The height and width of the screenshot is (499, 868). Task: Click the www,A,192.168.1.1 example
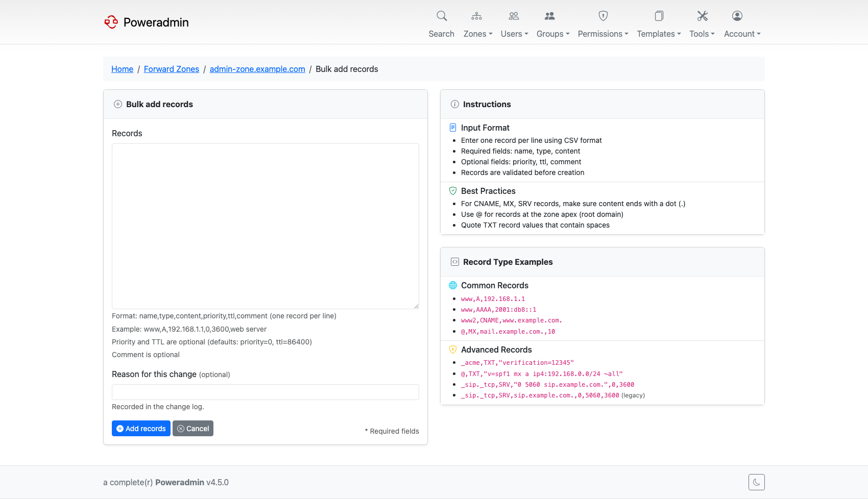point(493,299)
